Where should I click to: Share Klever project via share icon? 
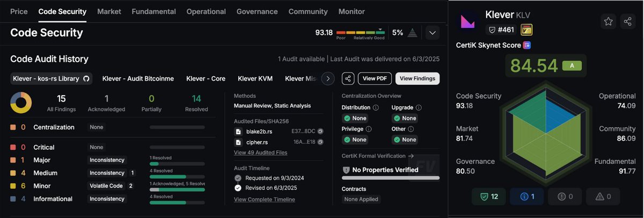point(627,21)
